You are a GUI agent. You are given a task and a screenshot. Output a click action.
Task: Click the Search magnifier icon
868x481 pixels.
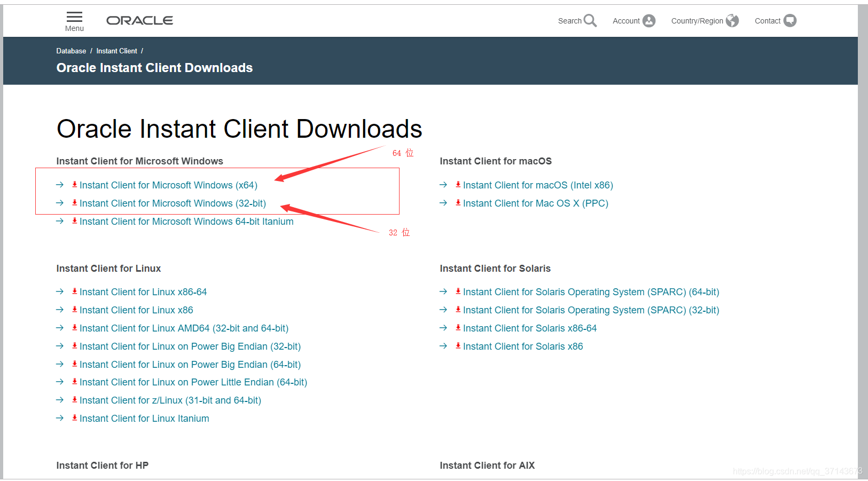[x=590, y=20]
